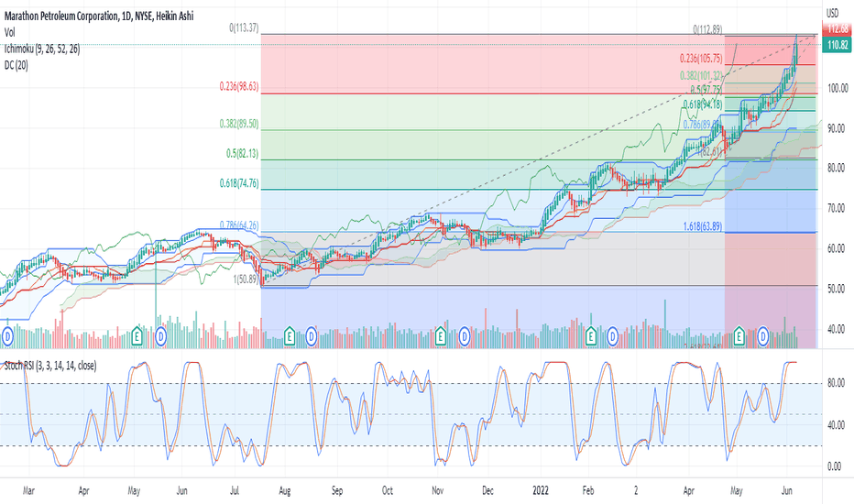Click the 0.236(105.75) Fibonacci level label
The width and height of the screenshot is (854, 504).
701,59
